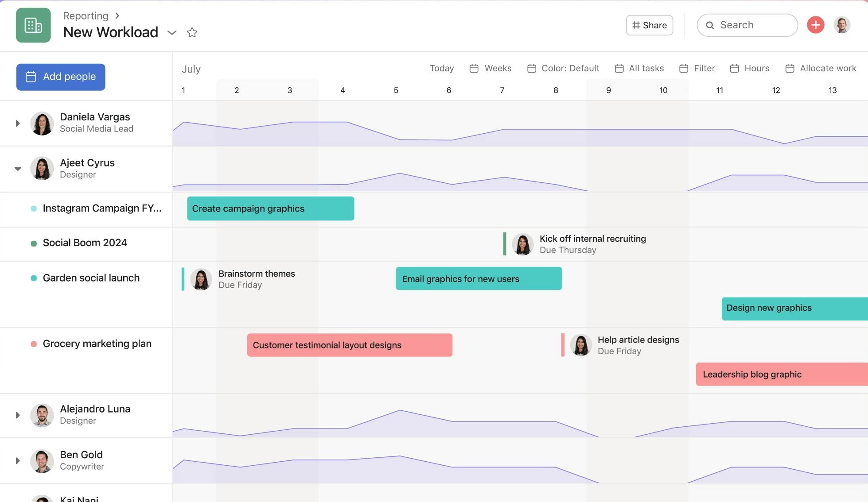Click the Share button

[649, 25]
